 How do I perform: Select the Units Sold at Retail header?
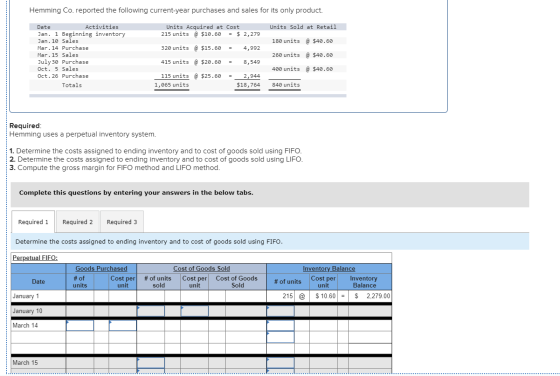click(303, 27)
